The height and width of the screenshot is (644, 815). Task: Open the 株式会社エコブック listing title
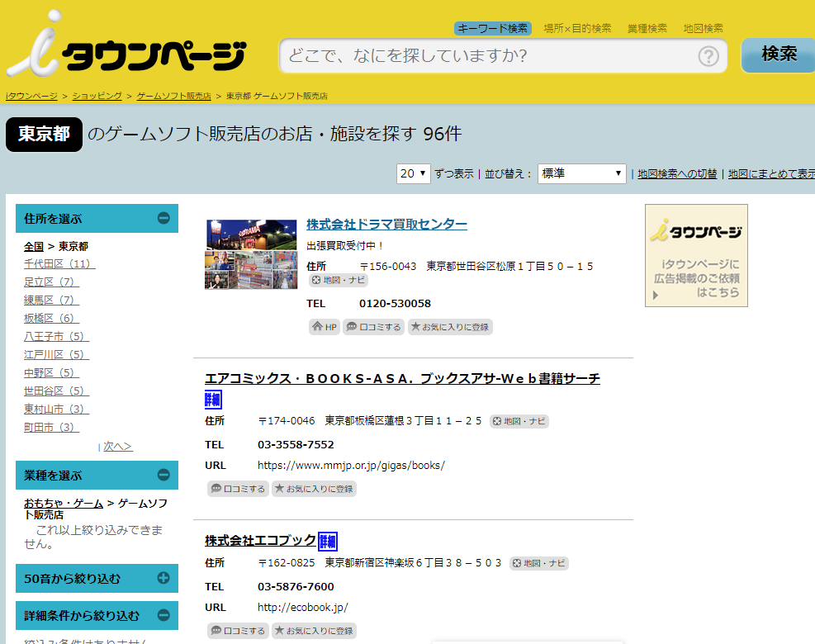(x=260, y=541)
